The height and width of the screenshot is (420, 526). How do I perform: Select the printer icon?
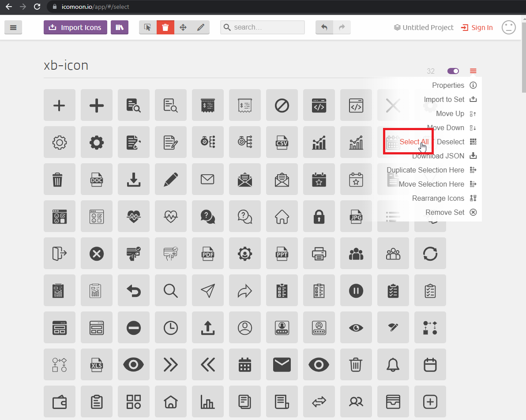[x=319, y=253]
